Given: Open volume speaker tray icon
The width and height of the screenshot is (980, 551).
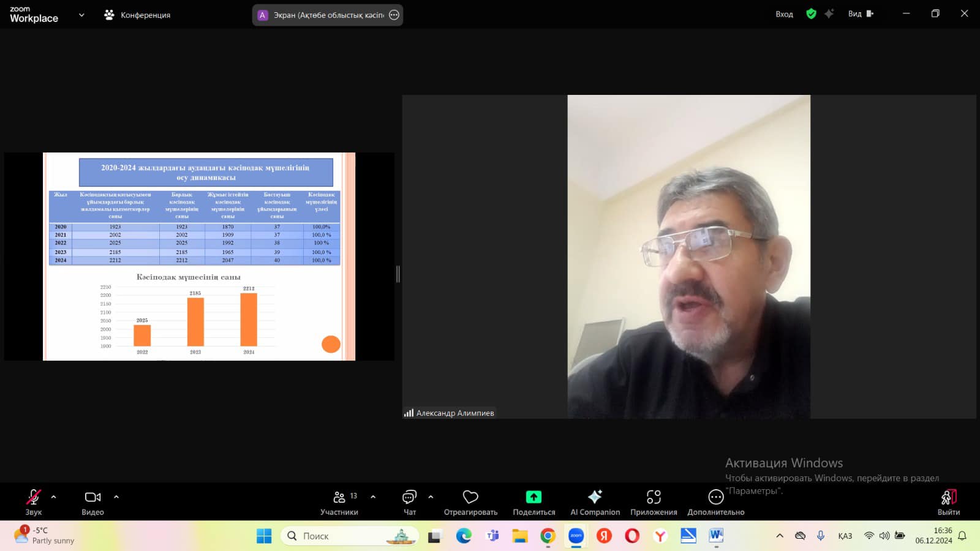Looking at the screenshot, I should coord(884,536).
